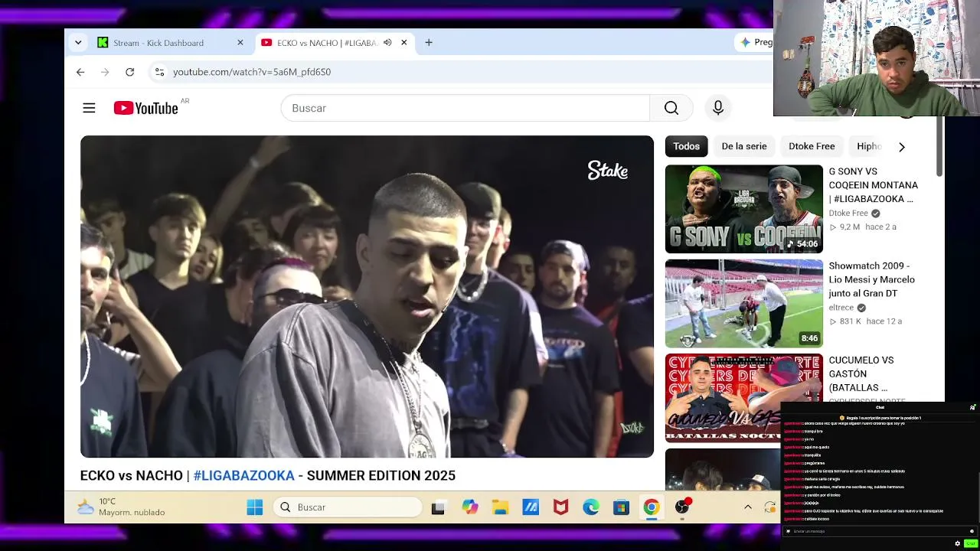Click the #LIGABAZOOKA hashtag link
Image resolution: width=980 pixels, height=551 pixels.
(243, 476)
